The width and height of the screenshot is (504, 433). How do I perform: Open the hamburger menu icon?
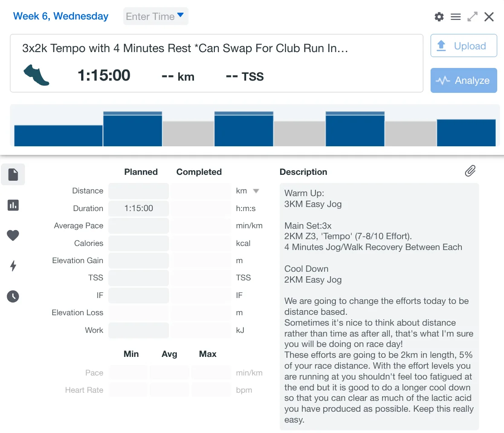point(456,17)
